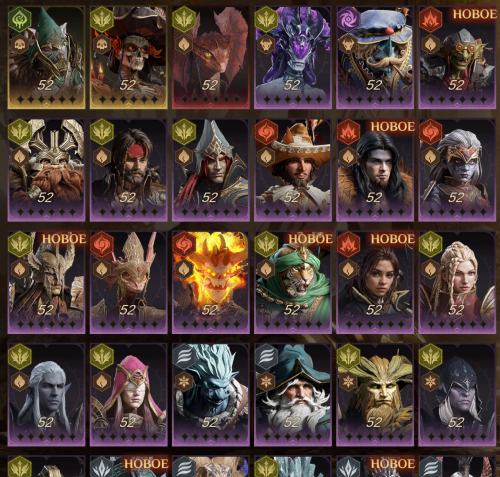Click the green poison faction icon on the goblin
The height and width of the screenshot is (477, 500).
[20, 19]
